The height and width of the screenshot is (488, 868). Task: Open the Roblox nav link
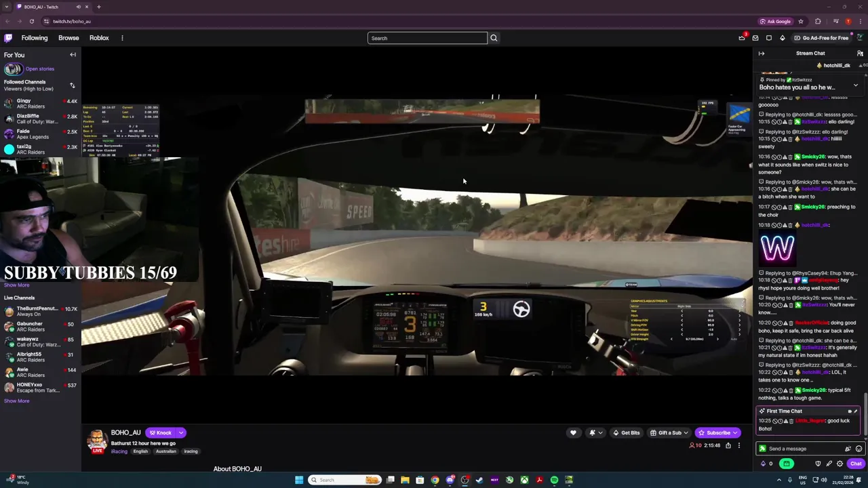pos(99,38)
